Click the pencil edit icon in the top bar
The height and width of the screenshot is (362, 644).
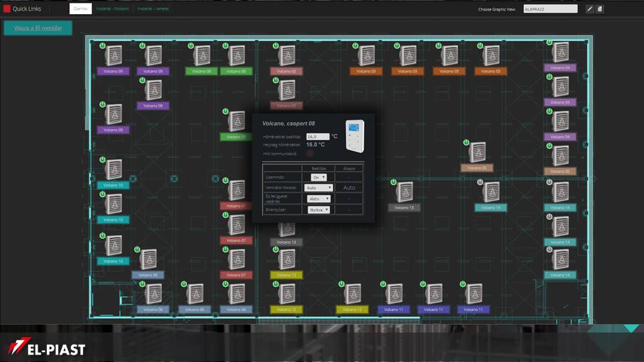point(590,9)
